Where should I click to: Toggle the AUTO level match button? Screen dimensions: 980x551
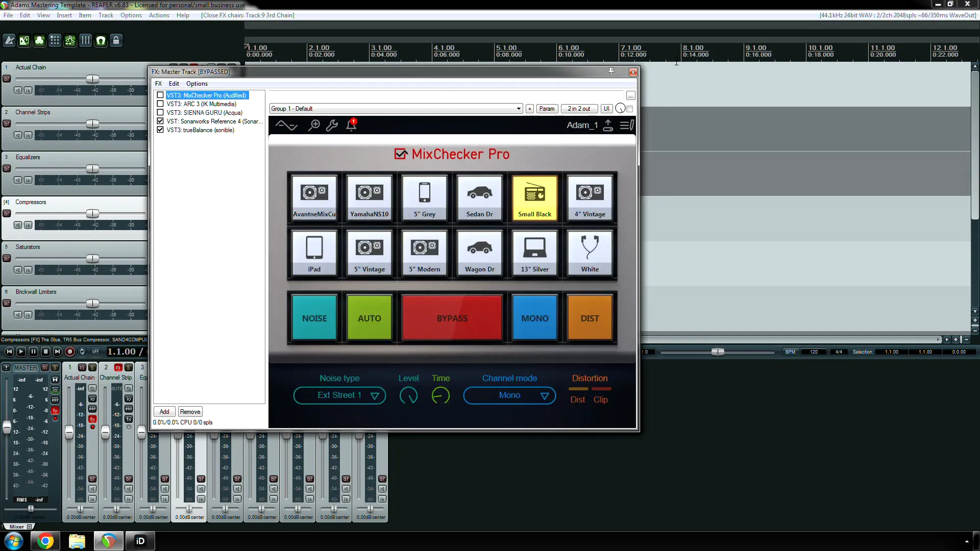click(369, 317)
